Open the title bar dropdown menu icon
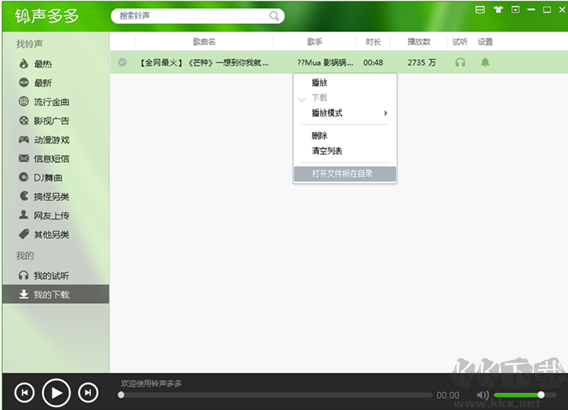The height and width of the screenshot is (410, 568). click(x=515, y=10)
